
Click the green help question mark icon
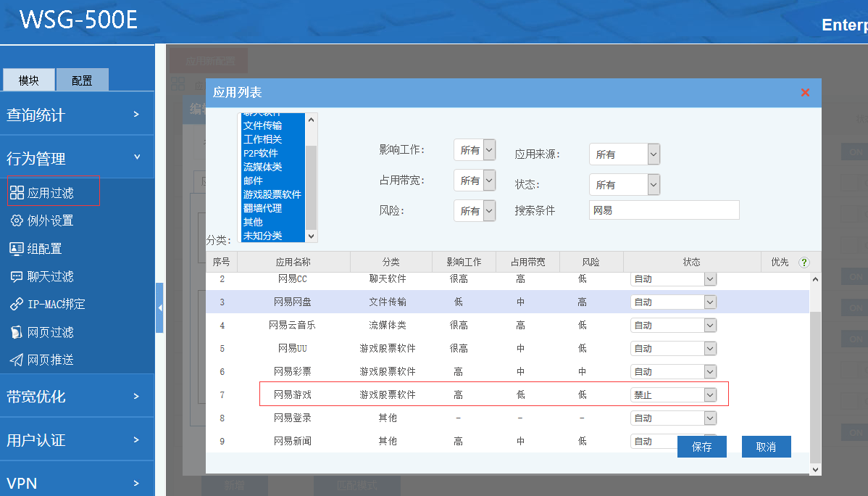click(804, 263)
